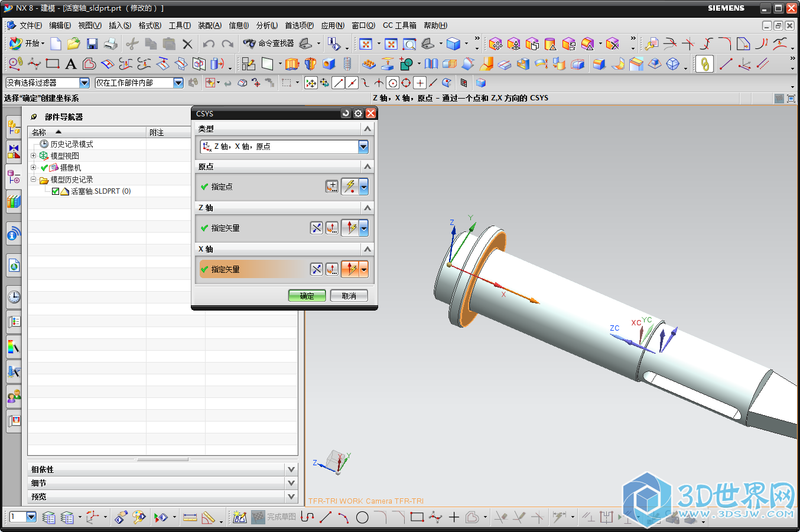This screenshot has height=532, width=800.
Task: Click the Vector dialog icon for X 轴
Action: (332, 269)
